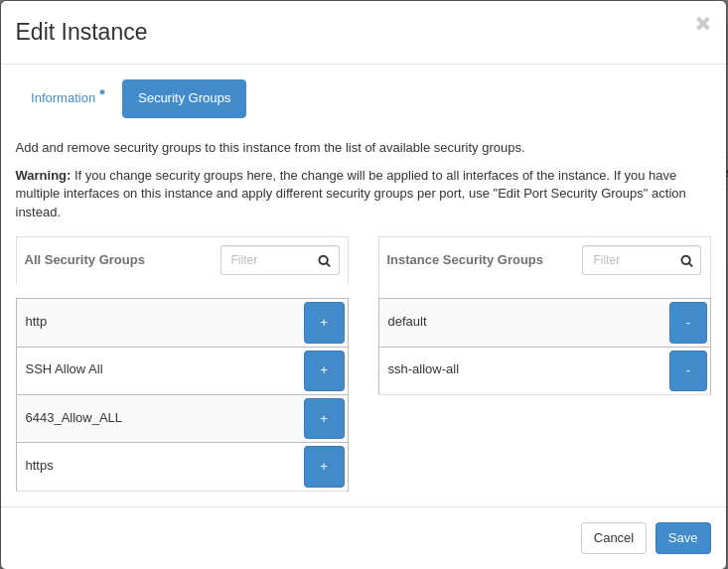Click search icon in Instance Security Groups filter
The image size is (728, 569).
click(686, 261)
